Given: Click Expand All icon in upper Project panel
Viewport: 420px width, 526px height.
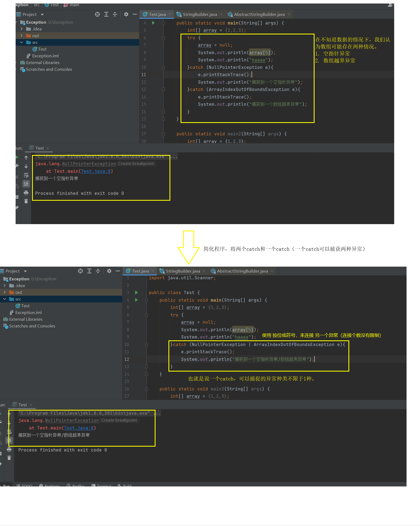Looking at the screenshot, I should click(106, 14).
